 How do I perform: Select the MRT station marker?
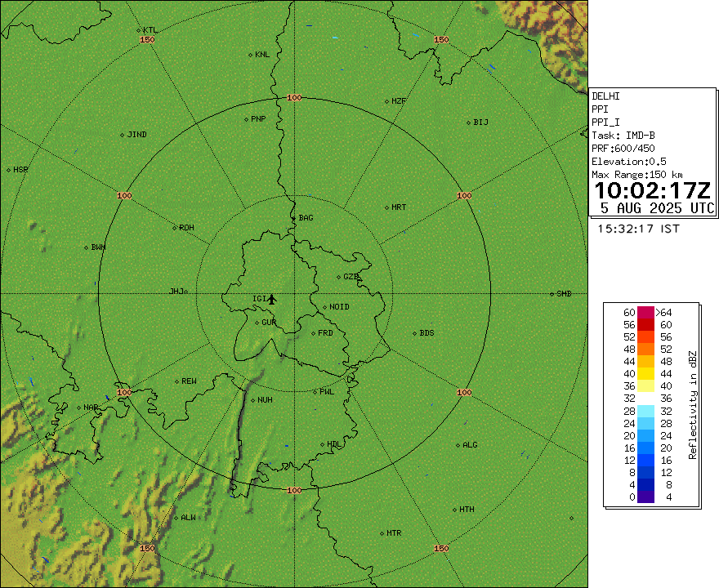[x=386, y=207]
